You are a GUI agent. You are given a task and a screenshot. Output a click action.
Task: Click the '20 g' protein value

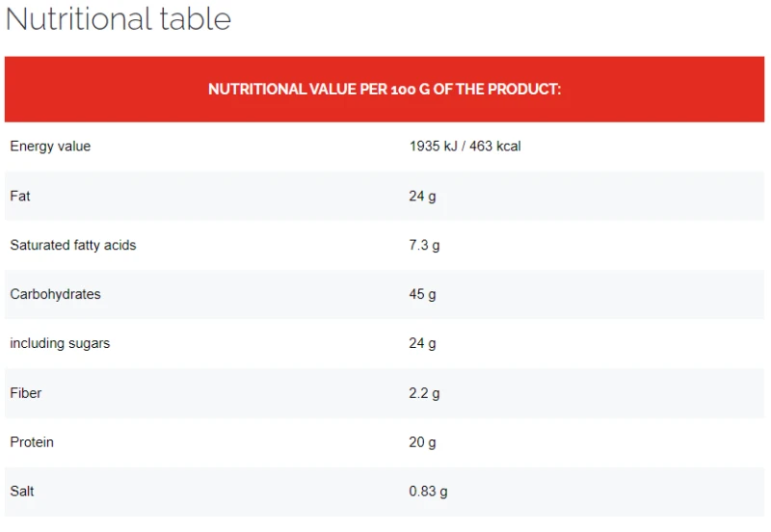422,442
